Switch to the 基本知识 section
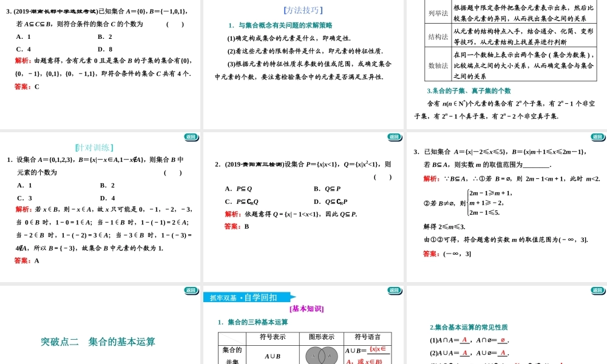The image size is (607, 364). point(305,309)
